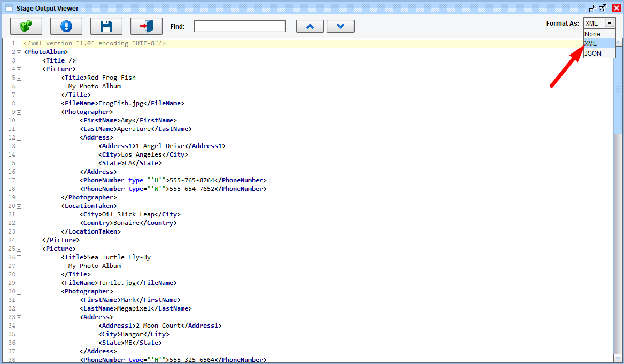This screenshot has width=624, height=364.
Task: Click the vertical scrollbar up arrow
Action: [618, 42]
